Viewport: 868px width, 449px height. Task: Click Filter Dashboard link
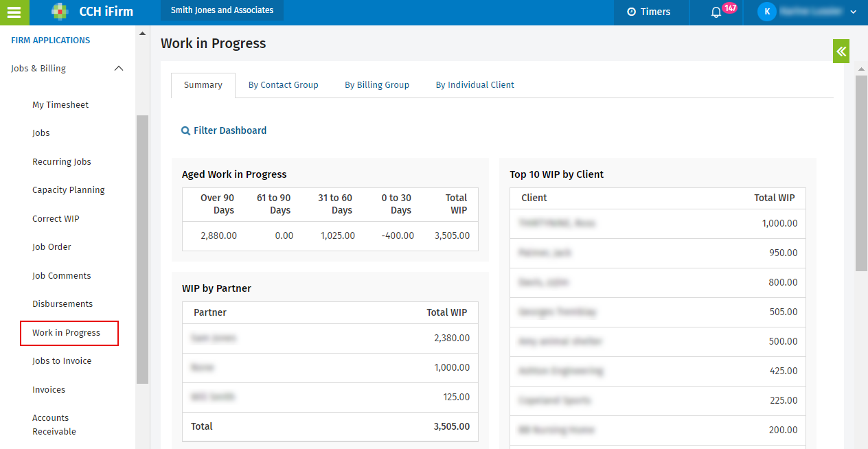230,130
